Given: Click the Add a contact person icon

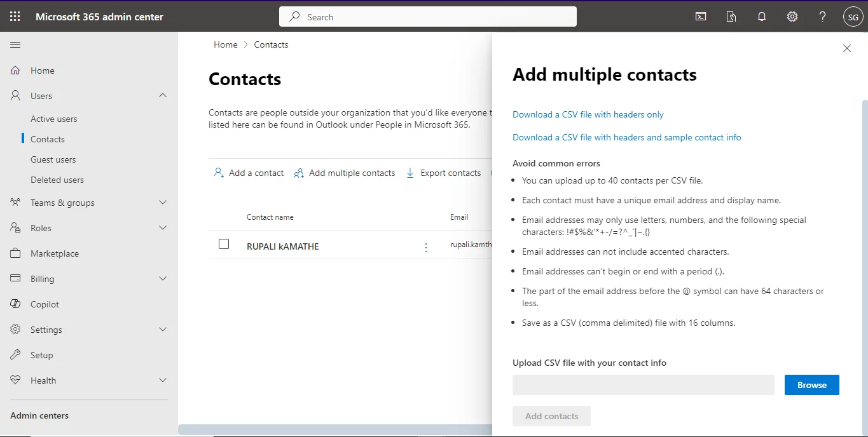Looking at the screenshot, I should [219, 173].
